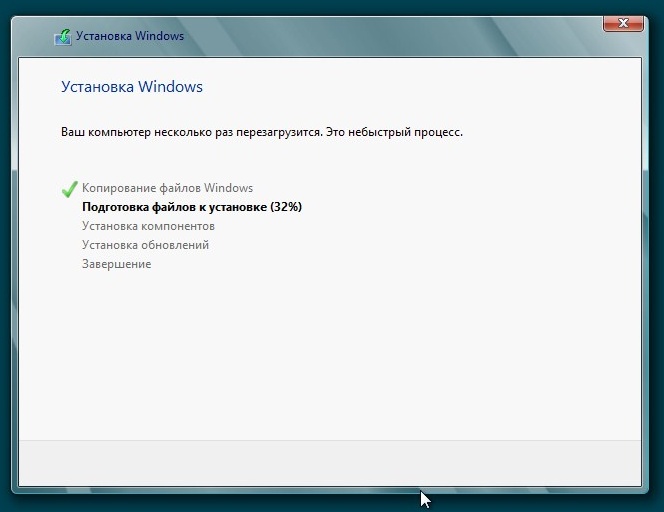This screenshot has width=664, height=512.
Task: Select the step Установка компонентов
Action: click(148, 226)
